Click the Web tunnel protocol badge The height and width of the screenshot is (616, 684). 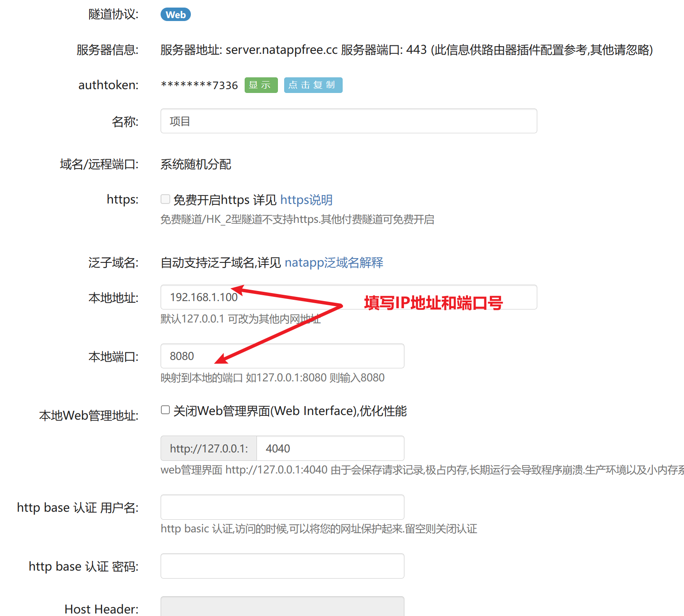pyautogui.click(x=176, y=14)
